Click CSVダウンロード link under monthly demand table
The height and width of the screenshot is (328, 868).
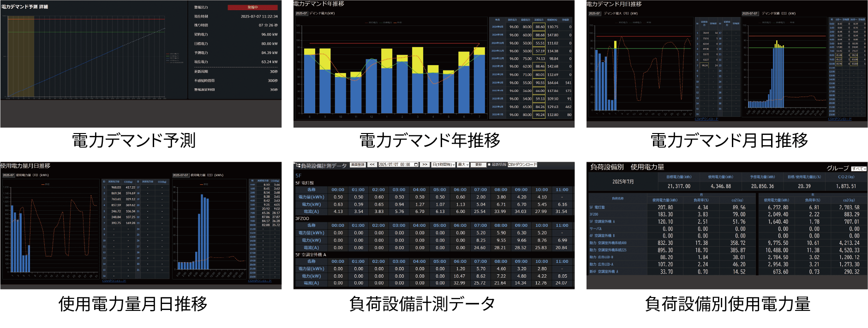pyautogui.click(x=706, y=119)
